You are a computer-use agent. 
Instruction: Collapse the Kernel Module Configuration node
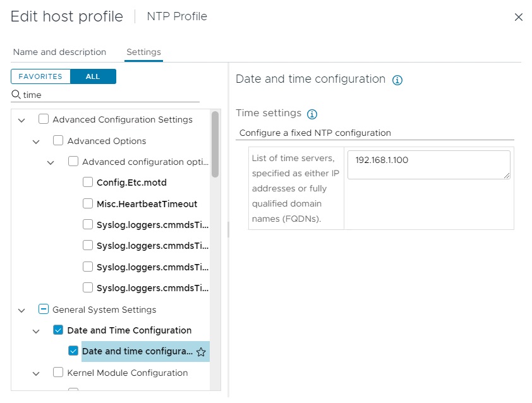tap(37, 373)
